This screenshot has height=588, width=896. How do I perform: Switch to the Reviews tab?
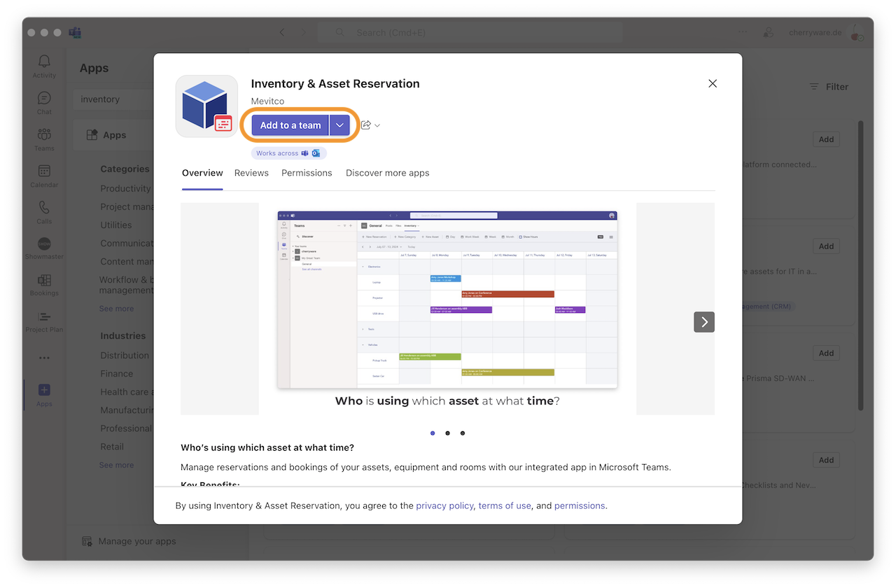click(x=251, y=173)
